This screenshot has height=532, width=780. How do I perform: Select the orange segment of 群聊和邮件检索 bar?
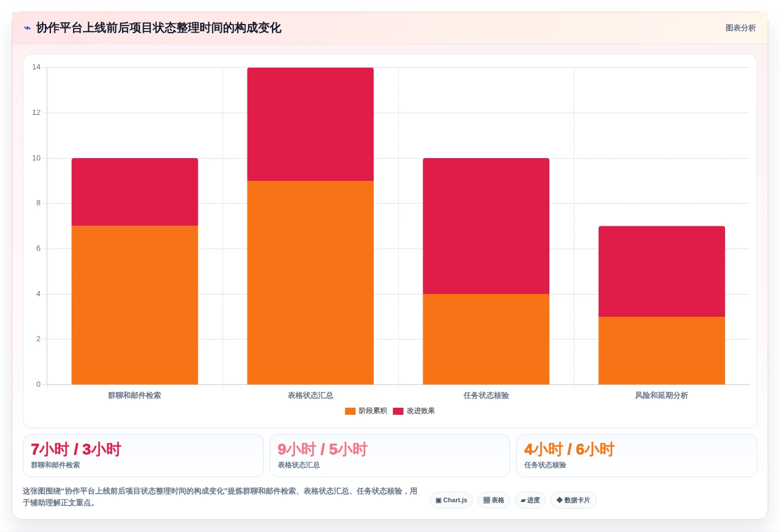coord(135,305)
